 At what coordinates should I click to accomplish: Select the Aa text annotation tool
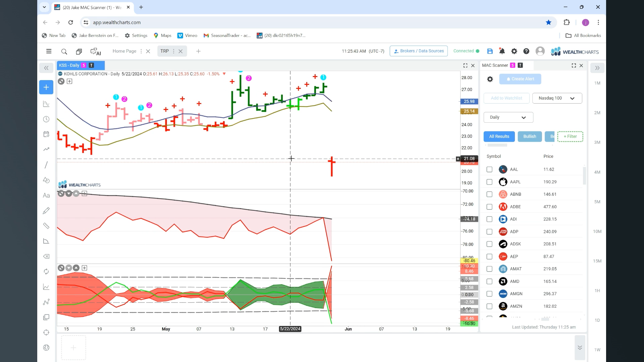(x=46, y=195)
